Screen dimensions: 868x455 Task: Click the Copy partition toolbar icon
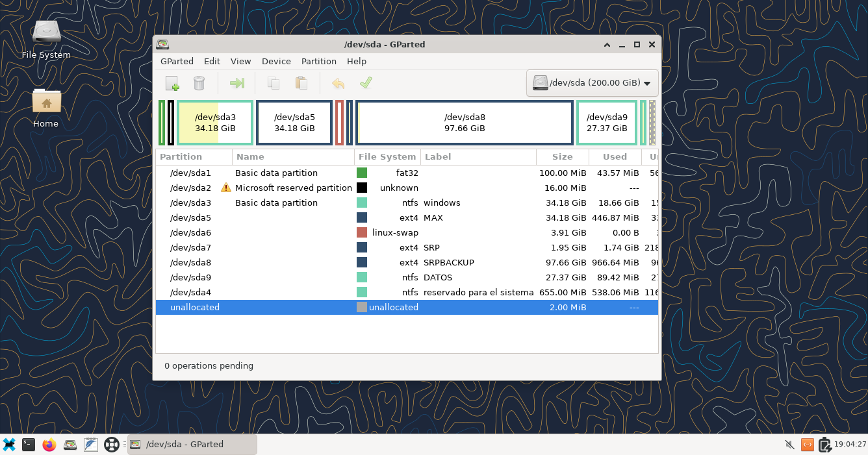coord(274,83)
